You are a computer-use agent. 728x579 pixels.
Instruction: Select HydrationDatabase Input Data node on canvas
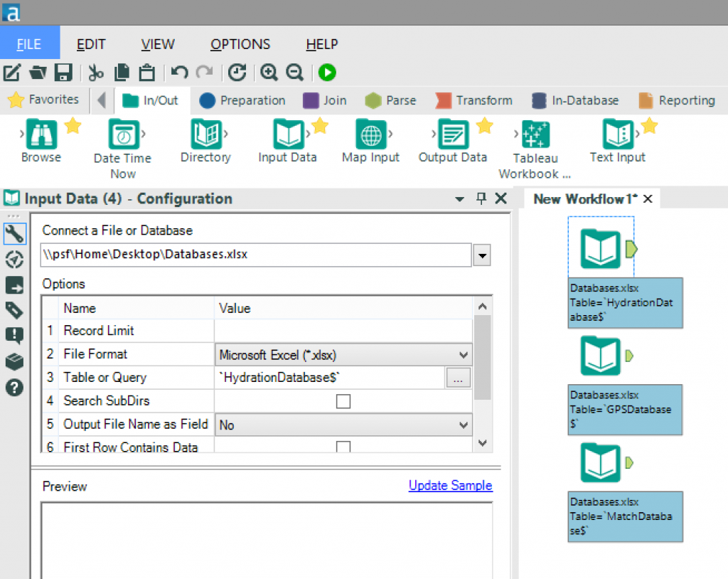tap(600, 249)
